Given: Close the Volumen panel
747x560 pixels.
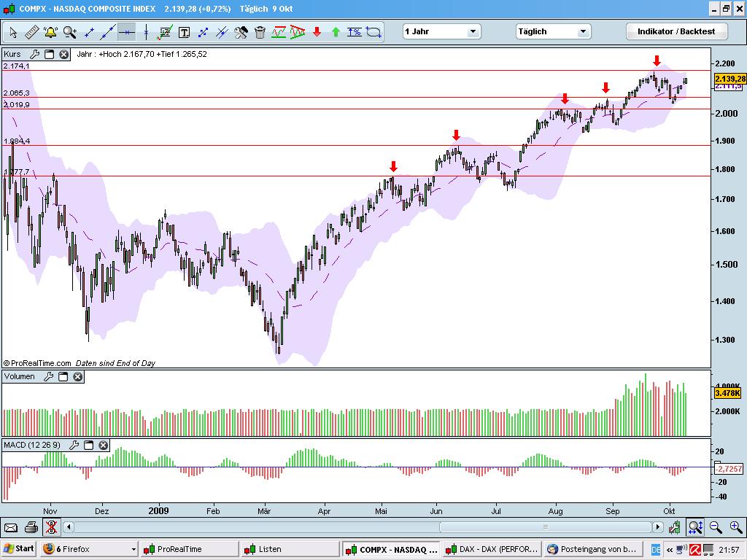Looking at the screenshot, I should (77, 377).
